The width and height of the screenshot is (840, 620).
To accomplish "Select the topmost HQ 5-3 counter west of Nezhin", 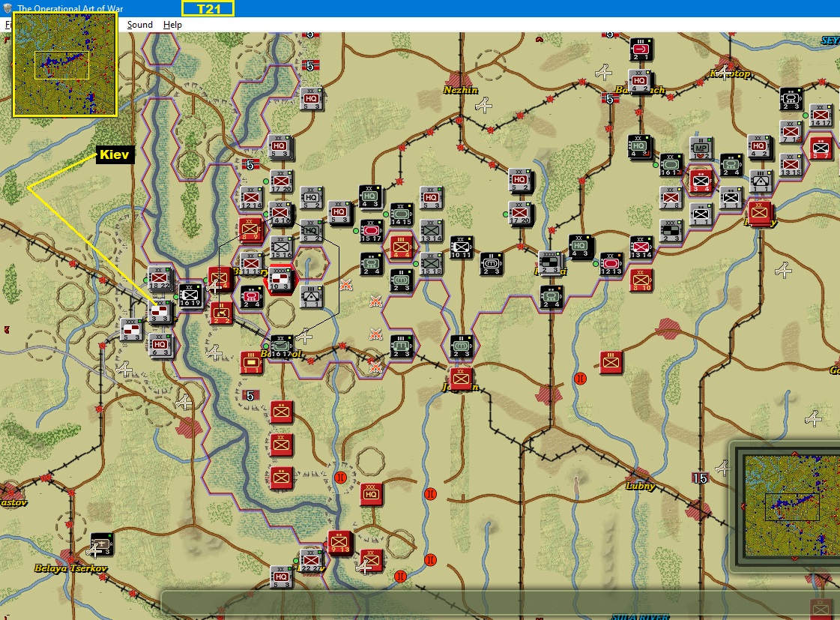I will click(x=311, y=98).
